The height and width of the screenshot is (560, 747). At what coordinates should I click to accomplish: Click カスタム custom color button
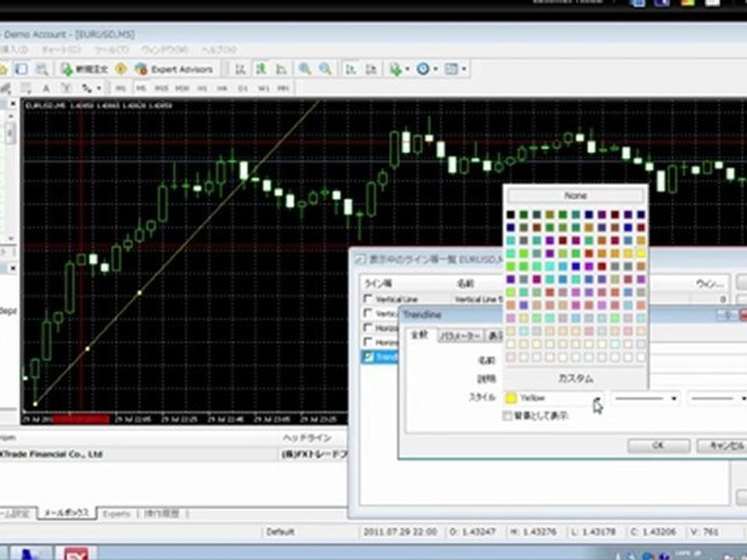tap(576, 379)
